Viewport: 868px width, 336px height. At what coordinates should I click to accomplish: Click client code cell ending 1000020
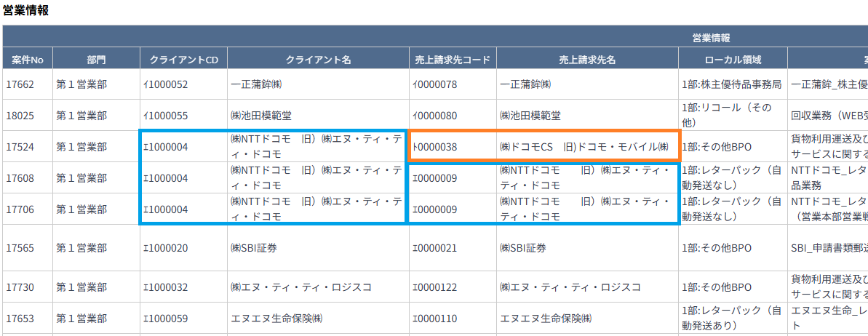click(x=166, y=248)
